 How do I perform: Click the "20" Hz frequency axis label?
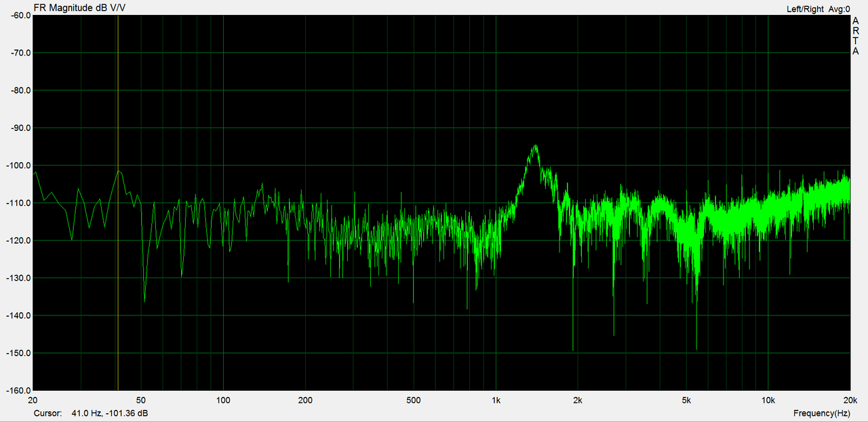tap(33, 400)
